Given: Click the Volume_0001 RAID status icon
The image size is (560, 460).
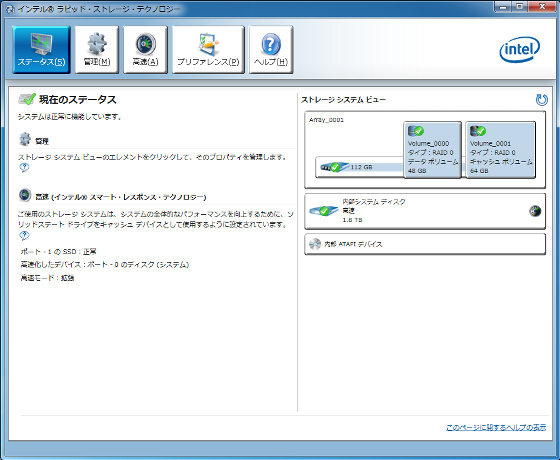Looking at the screenshot, I should 478,131.
